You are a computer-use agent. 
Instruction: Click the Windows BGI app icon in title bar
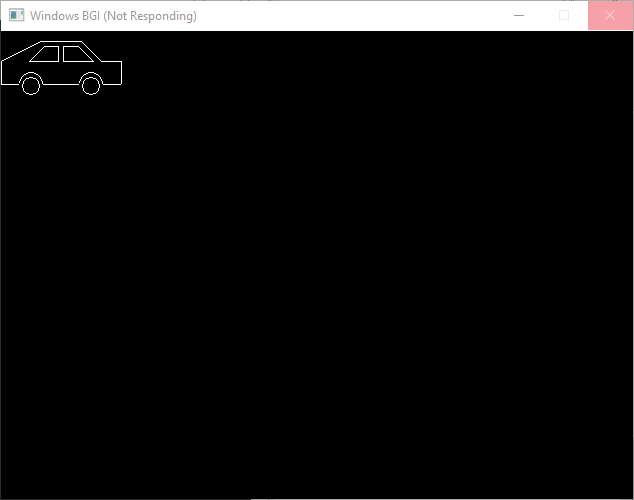17,15
